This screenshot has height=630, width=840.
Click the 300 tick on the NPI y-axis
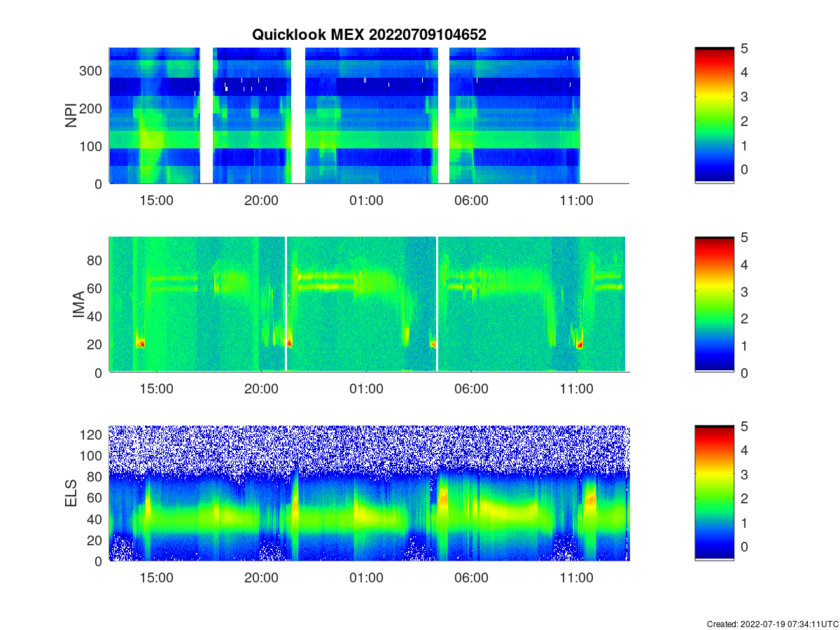(92, 70)
